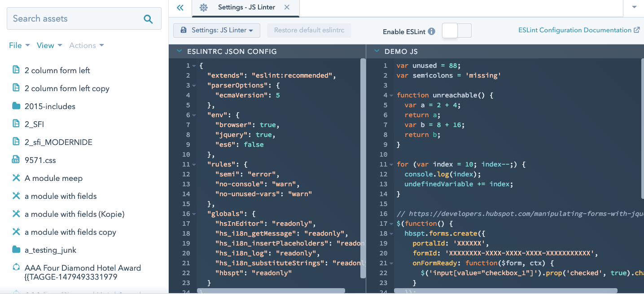This screenshot has height=294, width=644.
Task: Click vertical scrollbar of JSON config editor
Action: pos(363,169)
